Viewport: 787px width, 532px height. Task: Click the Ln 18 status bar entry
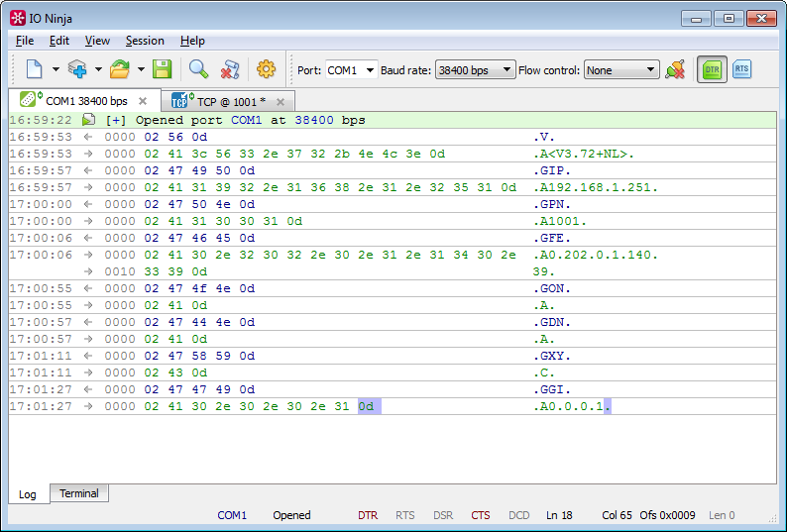pyautogui.click(x=559, y=515)
